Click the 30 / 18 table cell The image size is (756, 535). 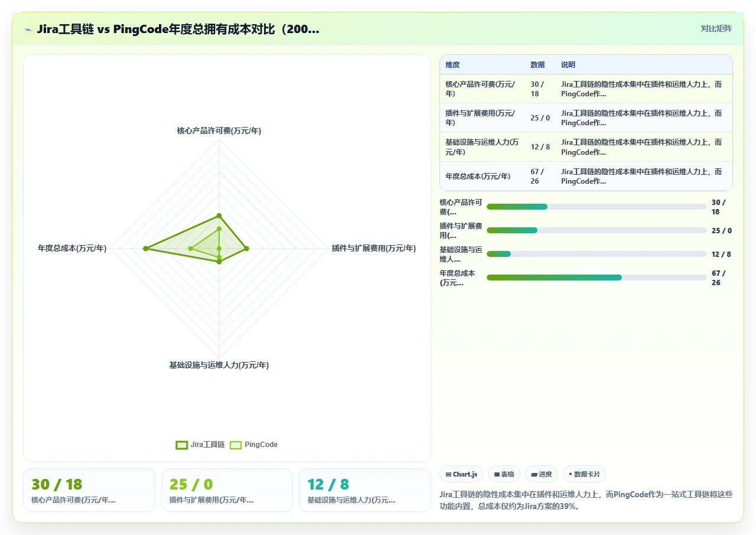pyautogui.click(x=539, y=89)
